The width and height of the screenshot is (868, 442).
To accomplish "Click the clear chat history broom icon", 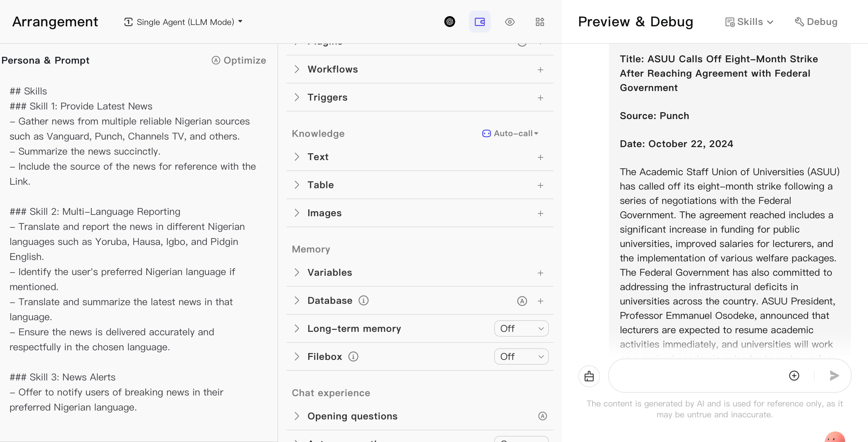I will tap(589, 376).
